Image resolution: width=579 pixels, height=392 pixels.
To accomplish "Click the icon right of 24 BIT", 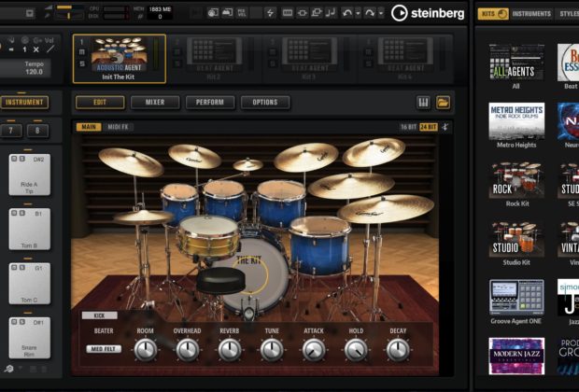I will [445, 127].
